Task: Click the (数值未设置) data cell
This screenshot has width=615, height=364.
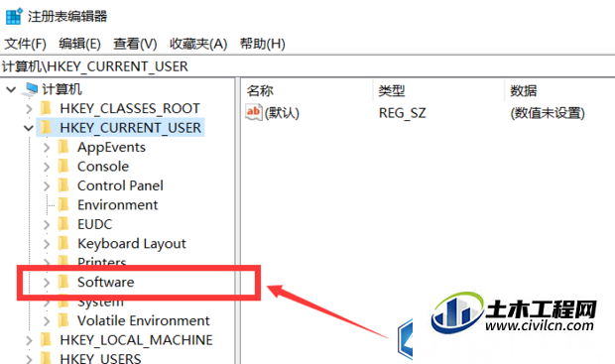Action: point(548,113)
